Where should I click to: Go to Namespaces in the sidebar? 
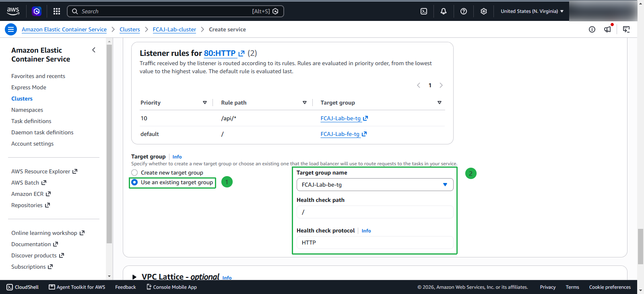[x=27, y=110]
